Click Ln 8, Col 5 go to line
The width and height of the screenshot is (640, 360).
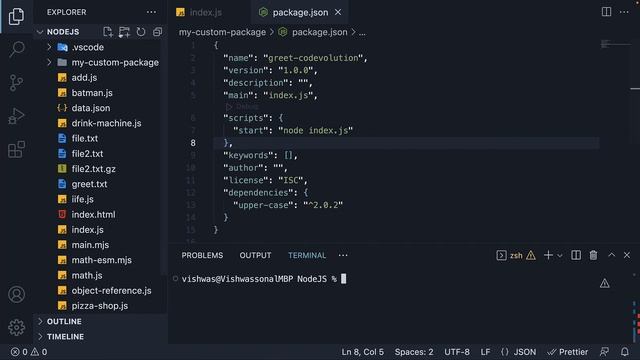click(362, 352)
